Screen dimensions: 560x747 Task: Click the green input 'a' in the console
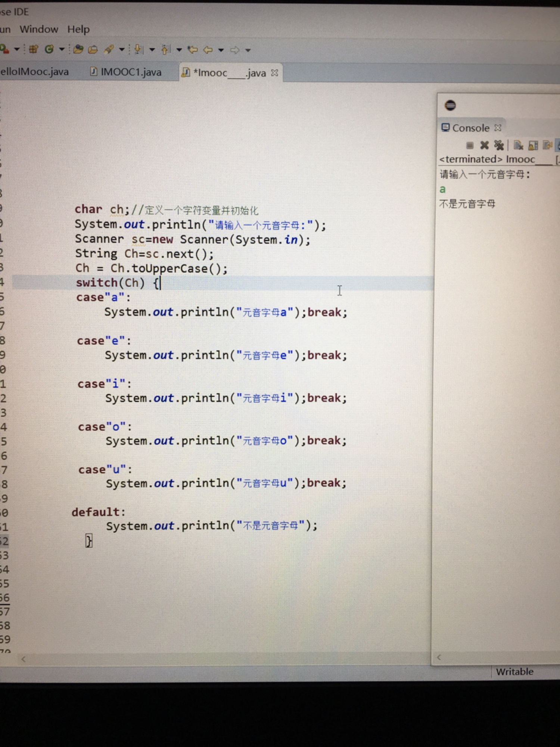pos(442,189)
